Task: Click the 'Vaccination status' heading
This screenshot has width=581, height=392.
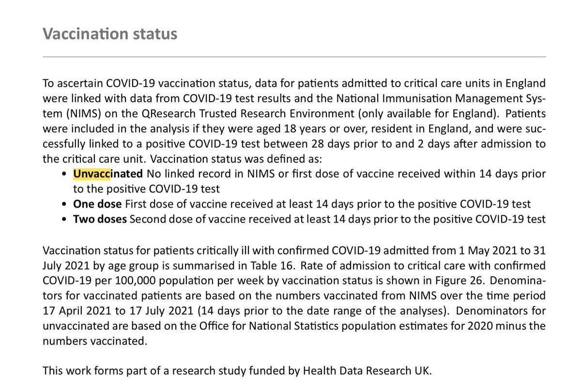Action: click(110, 34)
